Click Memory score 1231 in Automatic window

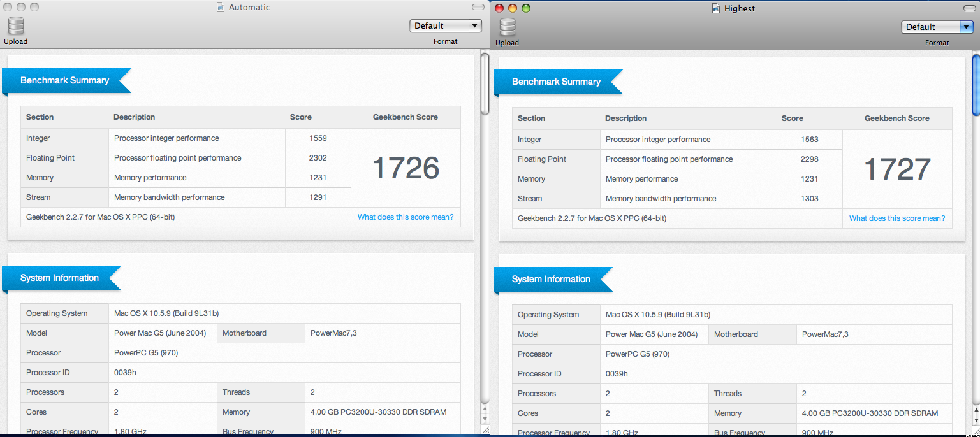[318, 178]
